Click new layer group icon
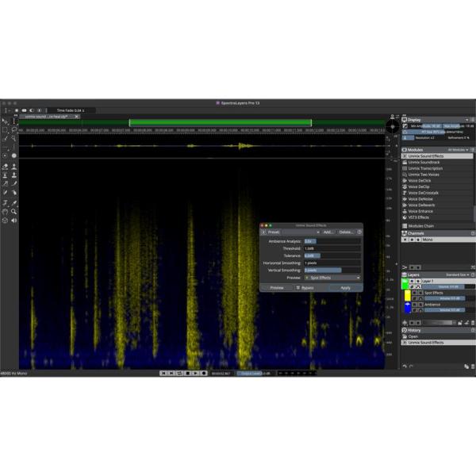 click(x=460, y=323)
